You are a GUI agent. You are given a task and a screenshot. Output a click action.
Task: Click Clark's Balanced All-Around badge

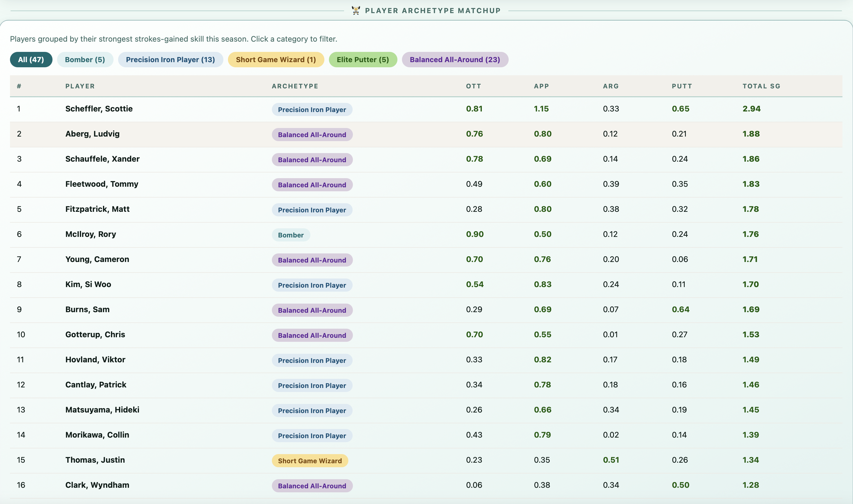[x=312, y=486]
